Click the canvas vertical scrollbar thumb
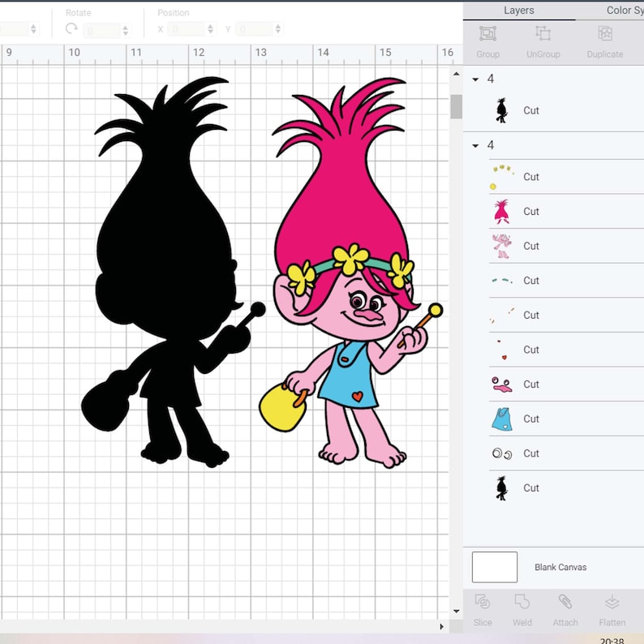Screen dimensions: 644x644 click(456, 106)
